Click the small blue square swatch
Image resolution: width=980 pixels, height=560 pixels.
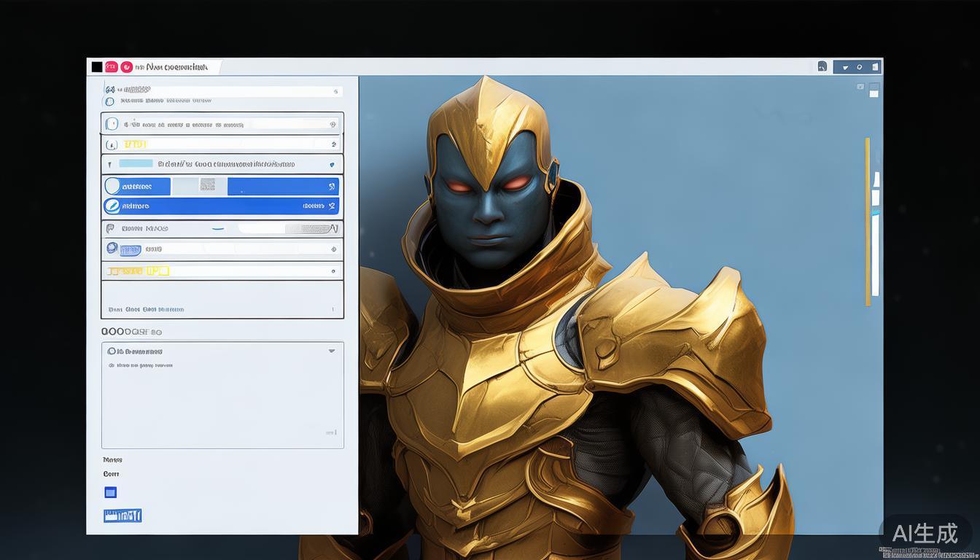click(110, 492)
